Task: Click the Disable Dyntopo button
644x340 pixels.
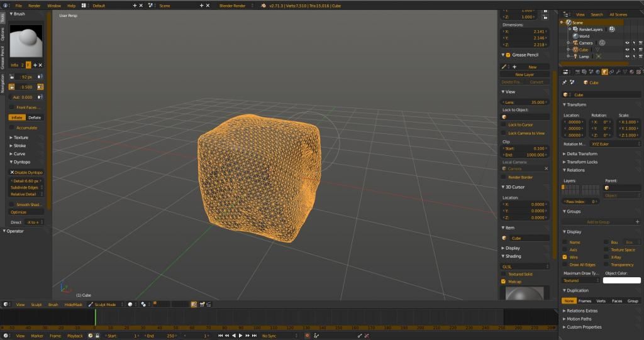Action: point(26,172)
